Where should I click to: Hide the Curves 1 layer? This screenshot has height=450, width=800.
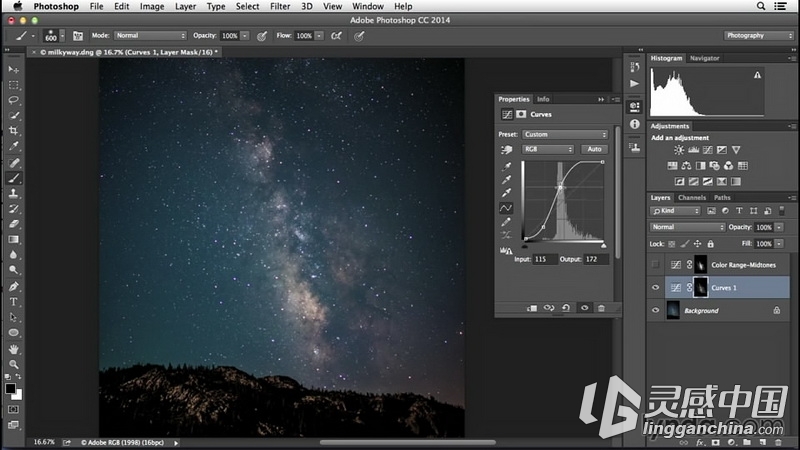656,287
